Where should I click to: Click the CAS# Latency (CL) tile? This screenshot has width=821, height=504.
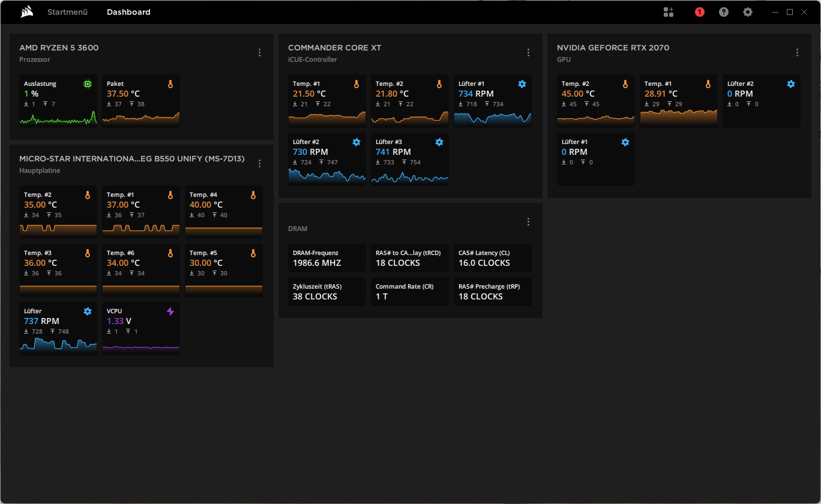click(493, 258)
